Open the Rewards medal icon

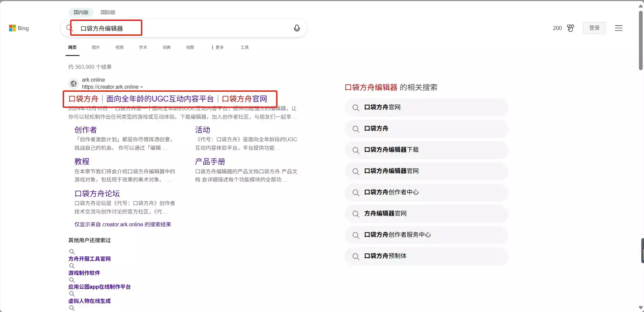(x=570, y=28)
